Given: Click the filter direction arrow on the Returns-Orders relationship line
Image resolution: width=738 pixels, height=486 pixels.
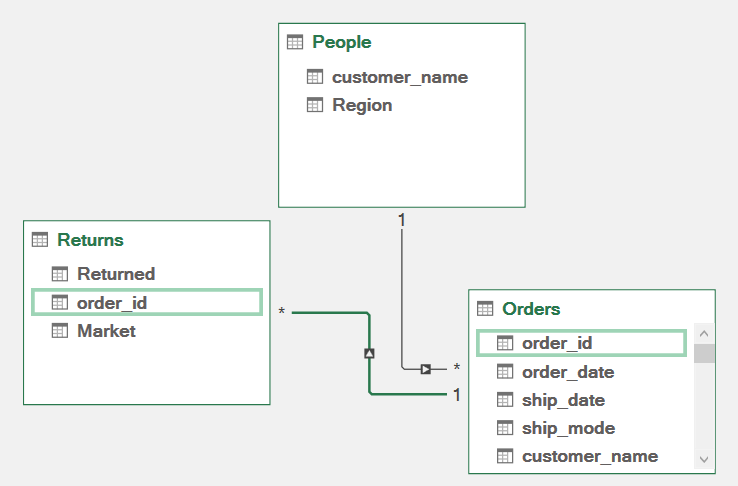Looking at the screenshot, I should pos(369,353).
